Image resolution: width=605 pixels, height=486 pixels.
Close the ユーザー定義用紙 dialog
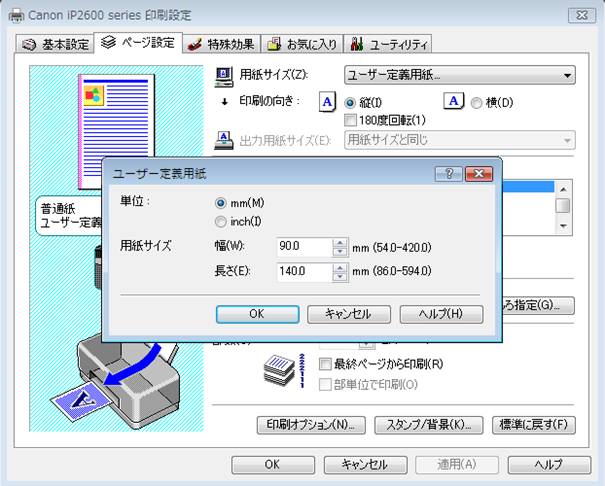[479, 174]
